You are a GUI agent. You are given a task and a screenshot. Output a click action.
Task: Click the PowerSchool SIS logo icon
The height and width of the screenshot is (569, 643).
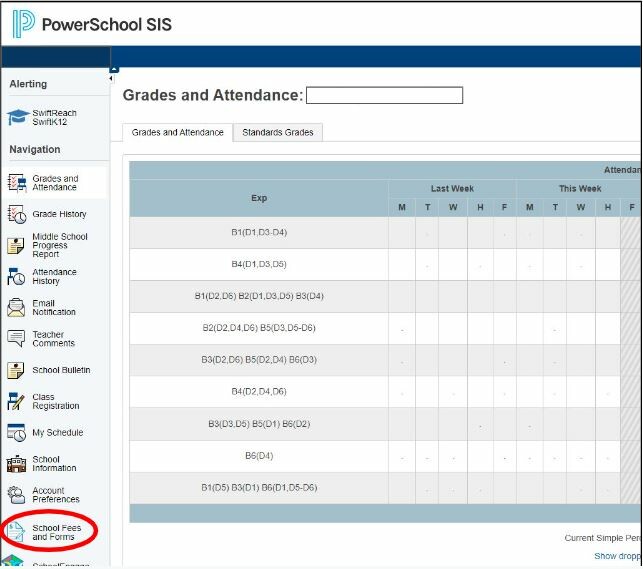point(23,24)
